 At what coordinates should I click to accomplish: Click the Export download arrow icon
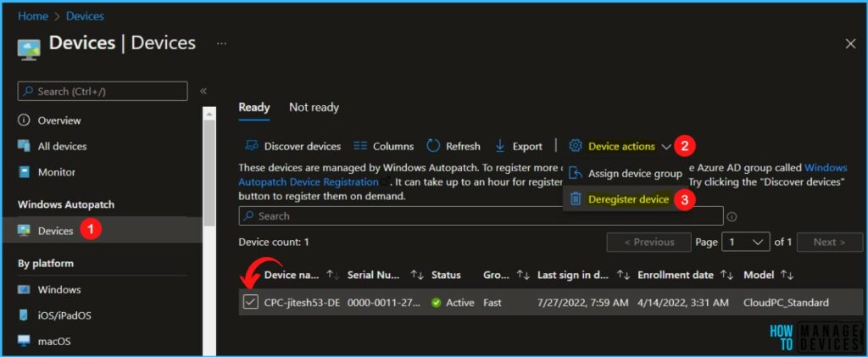pos(500,146)
